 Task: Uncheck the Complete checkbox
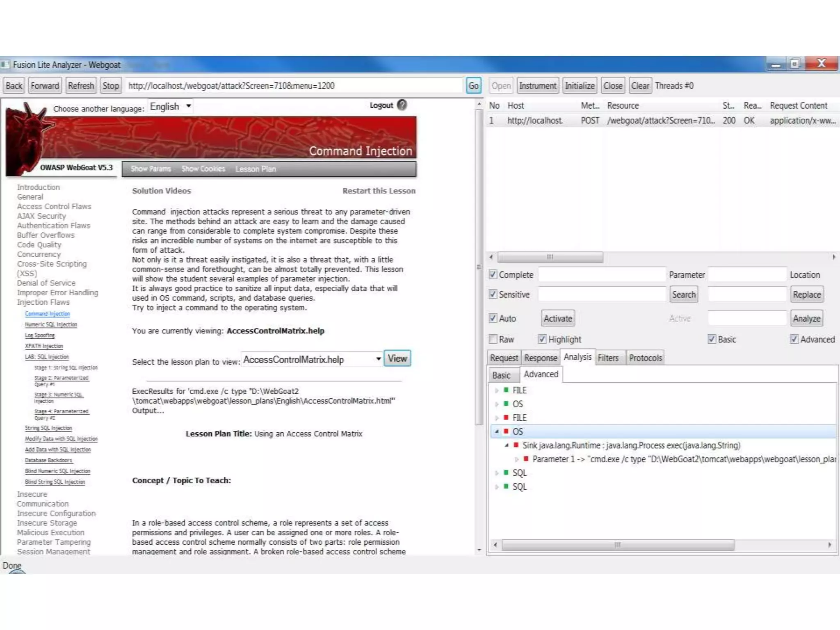(493, 274)
